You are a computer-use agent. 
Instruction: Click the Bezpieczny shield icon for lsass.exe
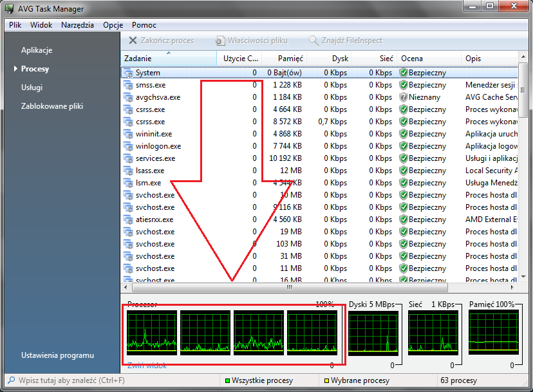pos(404,171)
